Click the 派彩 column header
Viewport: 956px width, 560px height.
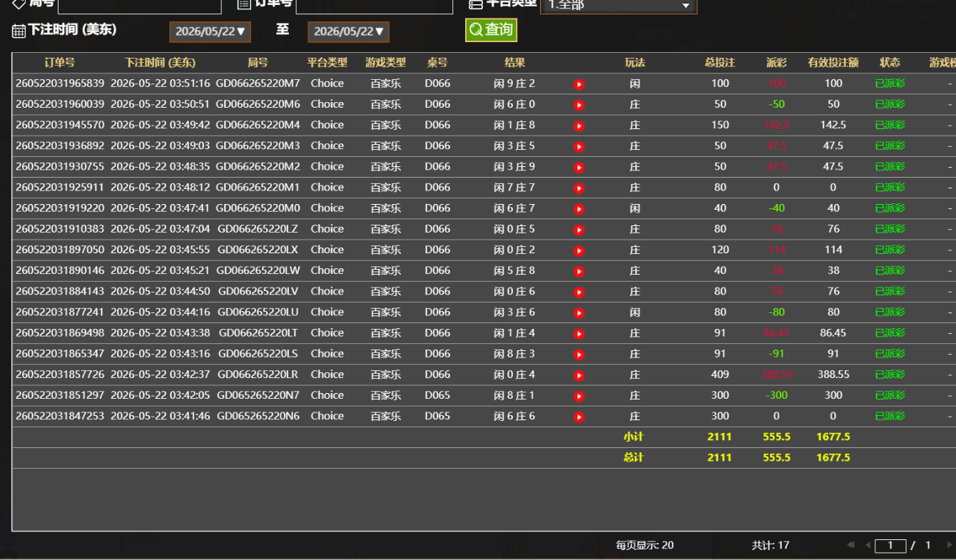point(776,63)
